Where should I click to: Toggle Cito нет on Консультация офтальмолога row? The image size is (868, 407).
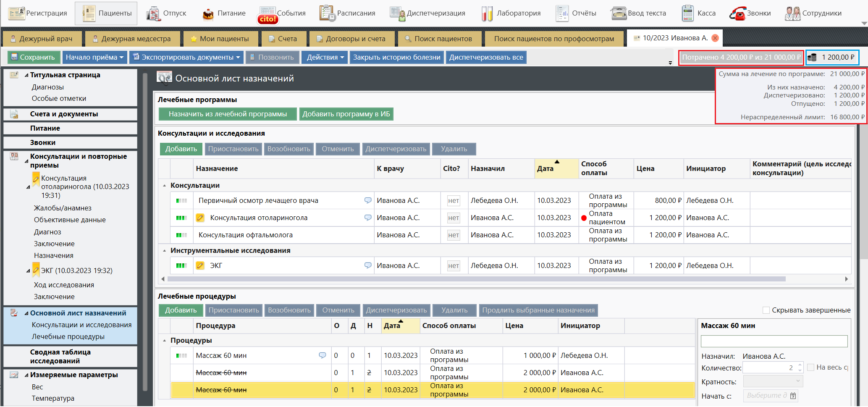pos(453,235)
